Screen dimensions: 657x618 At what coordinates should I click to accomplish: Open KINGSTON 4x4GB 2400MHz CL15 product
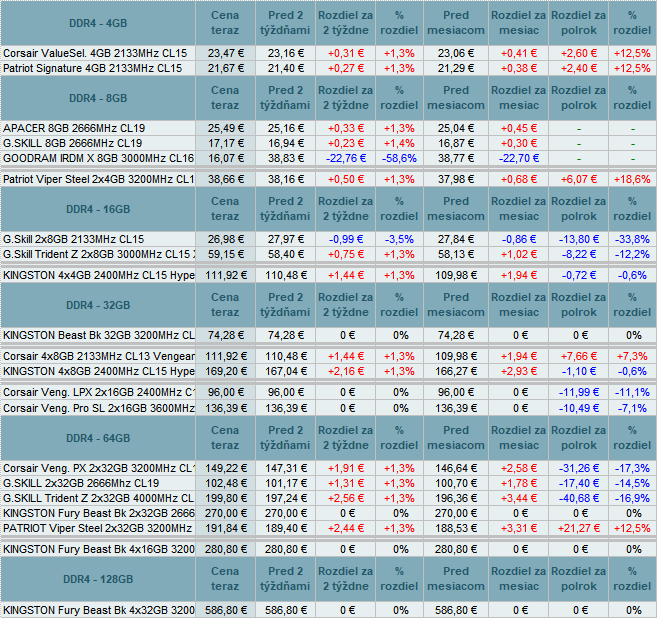click(x=98, y=274)
